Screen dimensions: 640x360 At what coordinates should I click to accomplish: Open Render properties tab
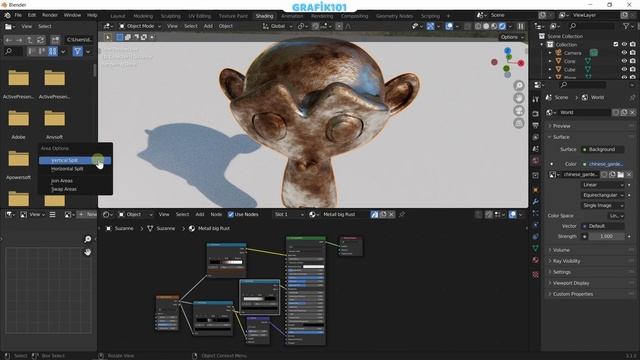click(536, 113)
